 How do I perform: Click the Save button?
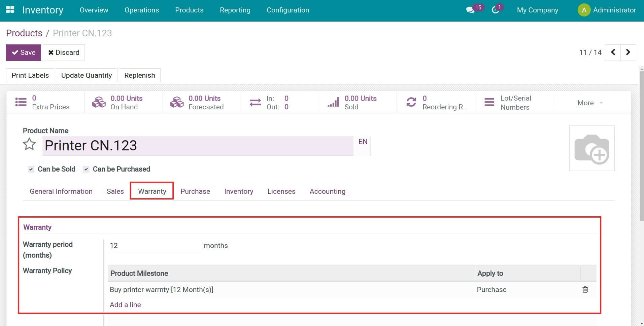tap(24, 52)
